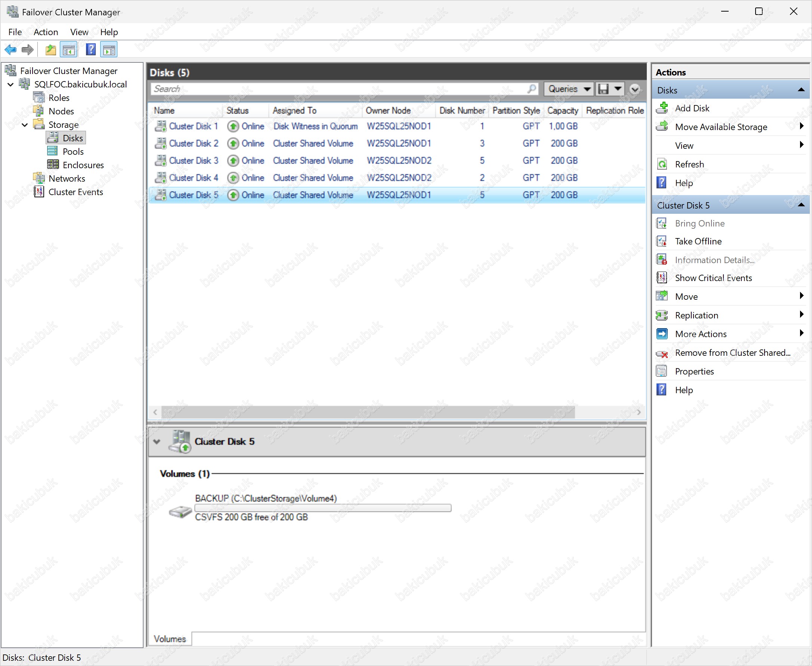Toggle the Show/Hide Action Pane toolbar button
The width and height of the screenshot is (812, 666).
[109, 49]
